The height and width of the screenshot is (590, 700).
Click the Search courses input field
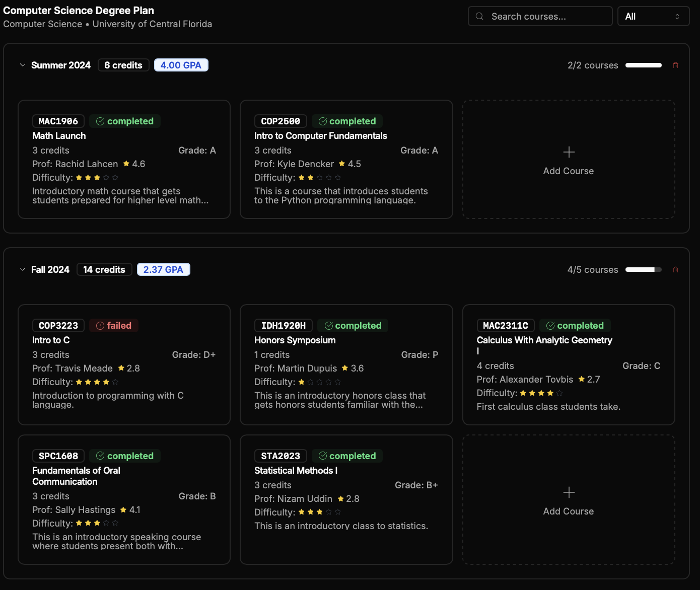pos(546,17)
